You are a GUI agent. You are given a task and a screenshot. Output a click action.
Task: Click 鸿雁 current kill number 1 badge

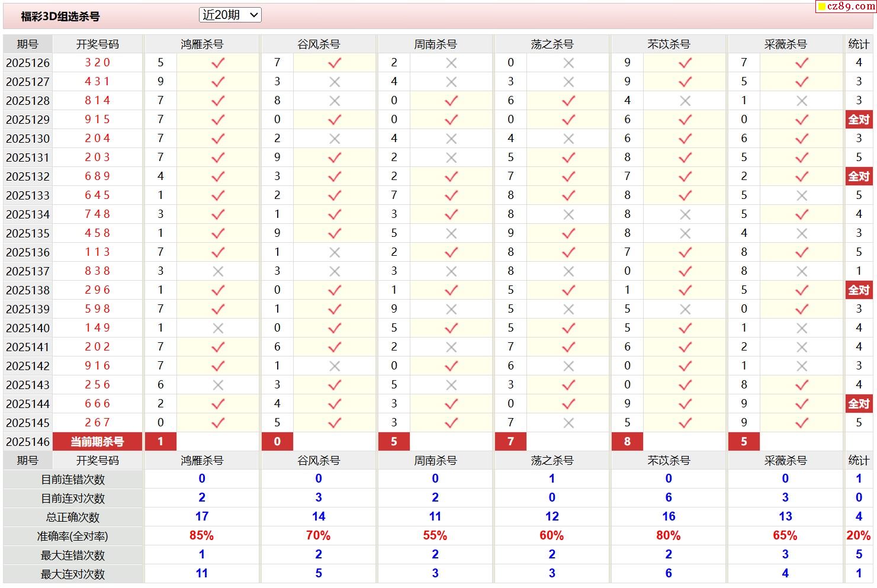160,442
